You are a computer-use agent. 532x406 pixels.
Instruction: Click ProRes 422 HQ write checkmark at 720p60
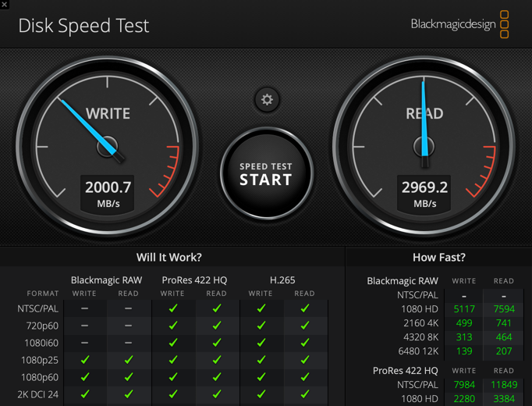point(172,326)
